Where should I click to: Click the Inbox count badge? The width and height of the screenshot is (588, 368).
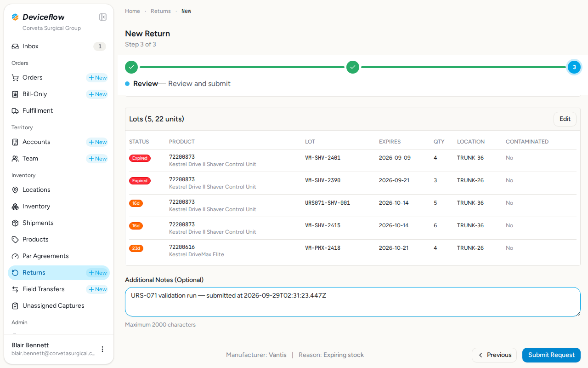(x=100, y=46)
